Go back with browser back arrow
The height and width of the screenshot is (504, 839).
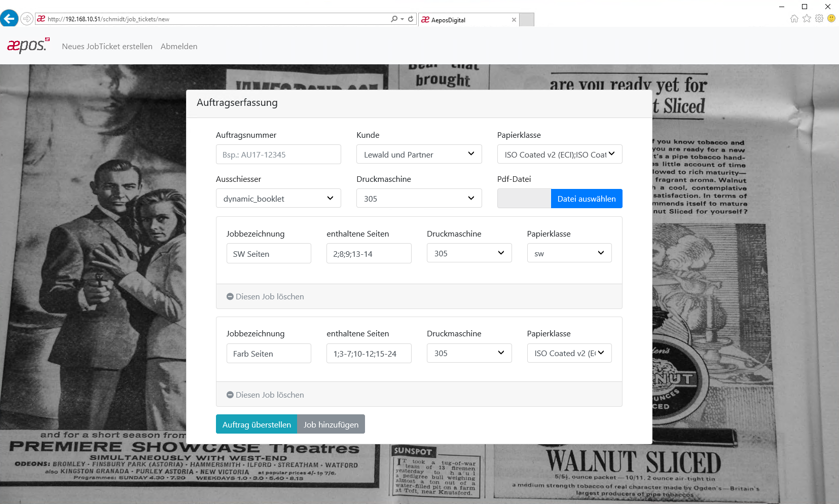tap(9, 19)
